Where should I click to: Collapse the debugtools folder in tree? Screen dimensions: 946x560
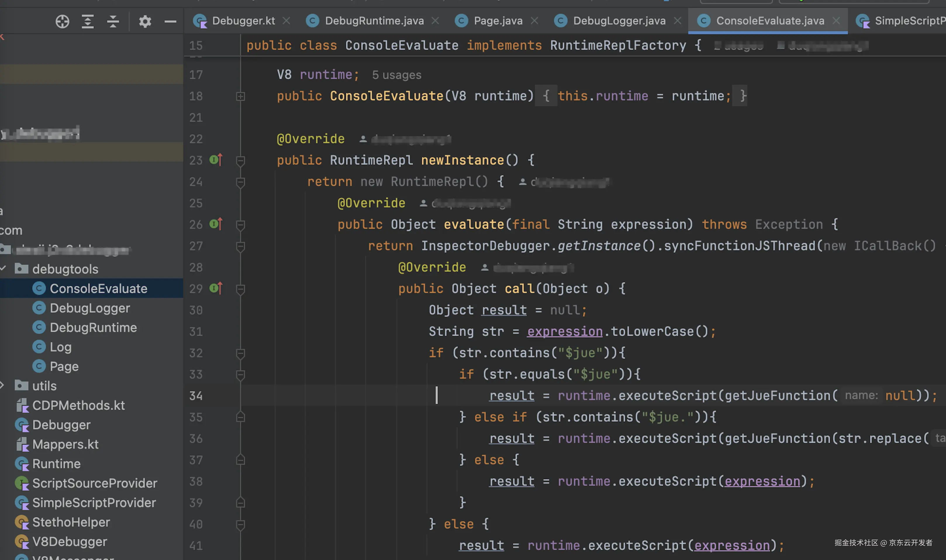pyautogui.click(x=3, y=269)
